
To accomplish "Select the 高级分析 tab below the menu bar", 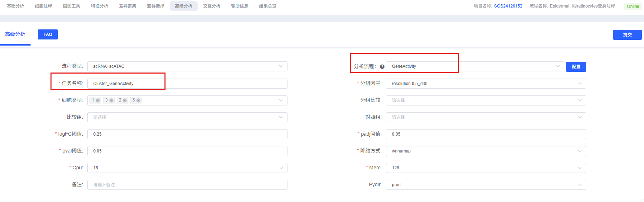I will (15, 34).
